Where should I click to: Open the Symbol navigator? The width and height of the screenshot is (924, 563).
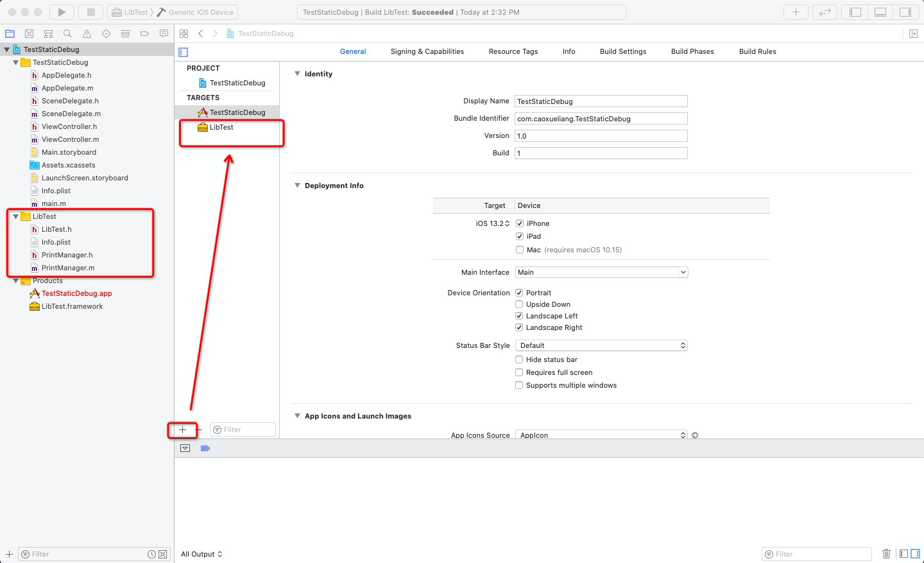pyautogui.click(x=48, y=33)
